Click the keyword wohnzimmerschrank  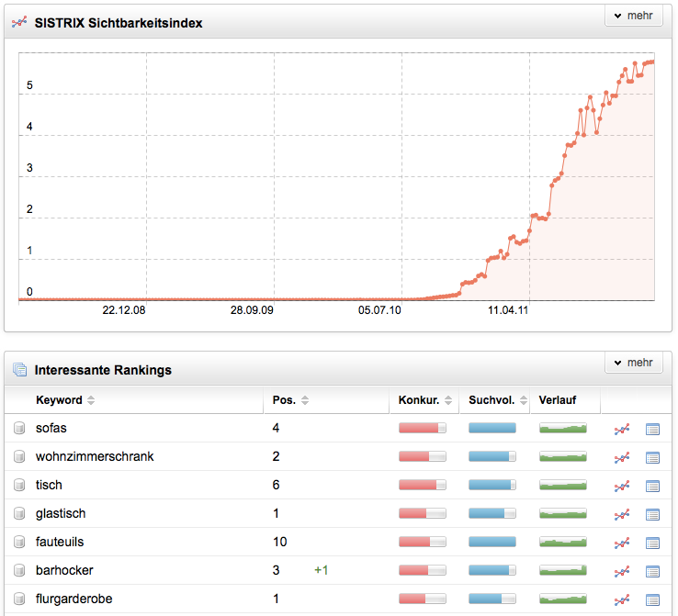click(x=94, y=456)
